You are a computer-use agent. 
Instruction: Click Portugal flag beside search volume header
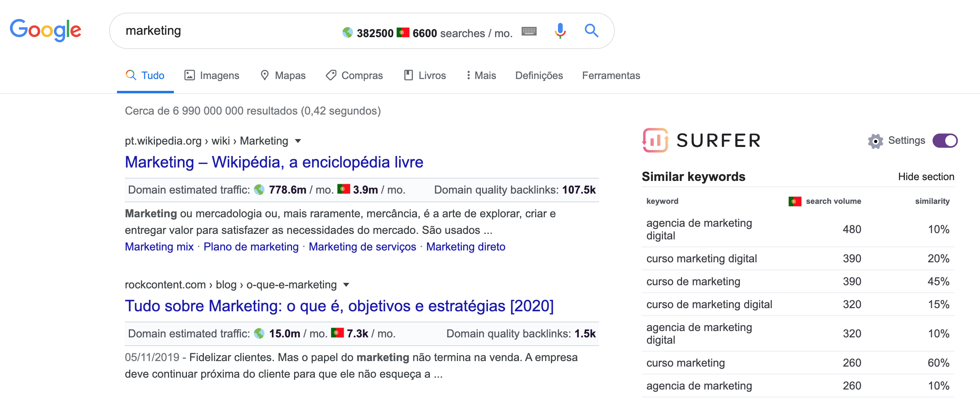(x=795, y=201)
